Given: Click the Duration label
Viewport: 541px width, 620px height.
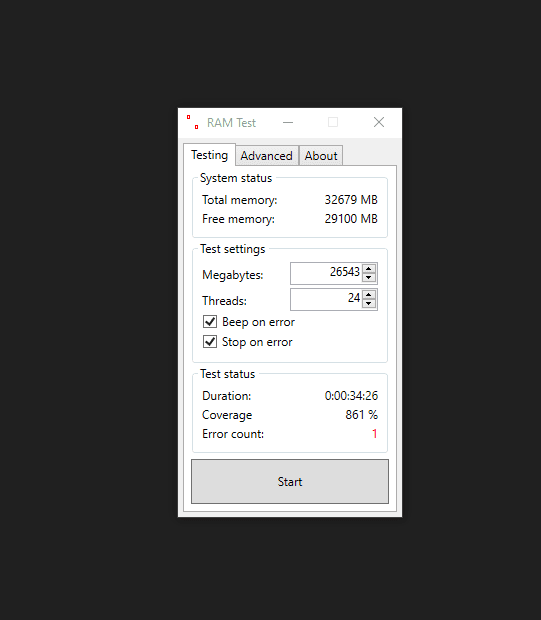Looking at the screenshot, I should [227, 396].
